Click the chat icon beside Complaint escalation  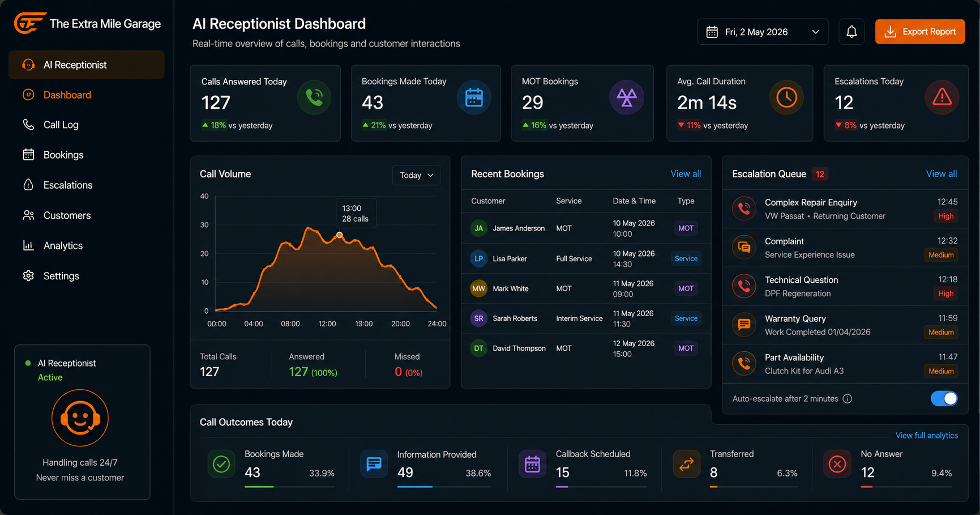pos(744,248)
